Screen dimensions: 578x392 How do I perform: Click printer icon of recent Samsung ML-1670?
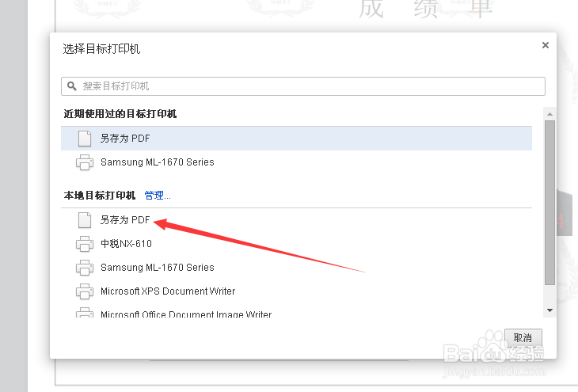[x=85, y=162]
